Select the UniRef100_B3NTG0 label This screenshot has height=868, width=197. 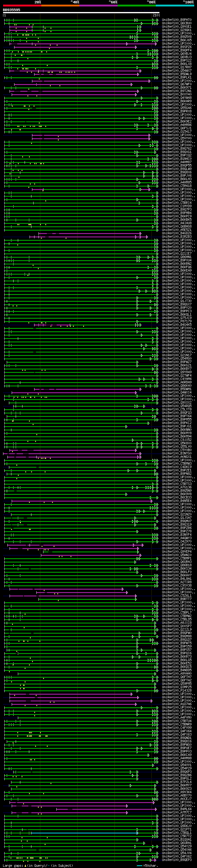tap(177, 453)
